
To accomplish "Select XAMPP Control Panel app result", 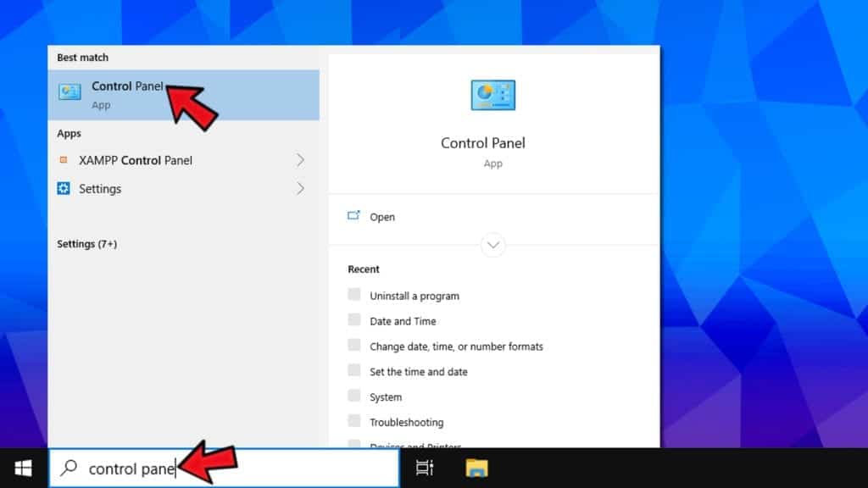I will pyautogui.click(x=184, y=160).
